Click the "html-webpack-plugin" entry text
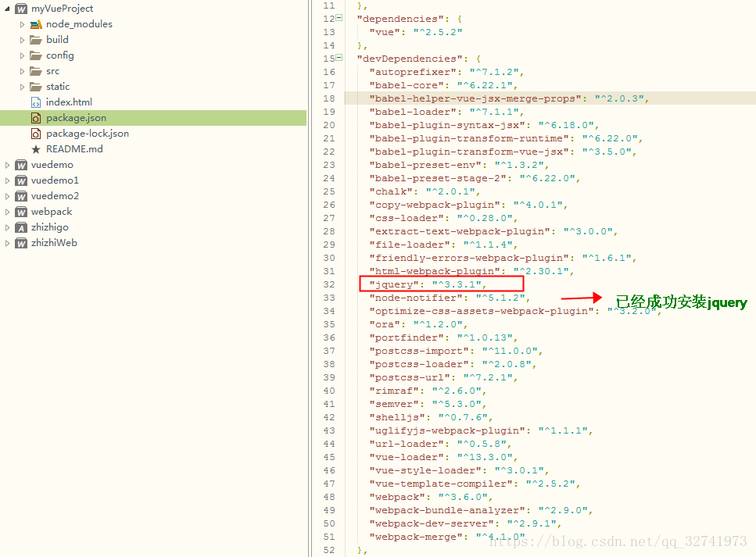 tap(435, 271)
